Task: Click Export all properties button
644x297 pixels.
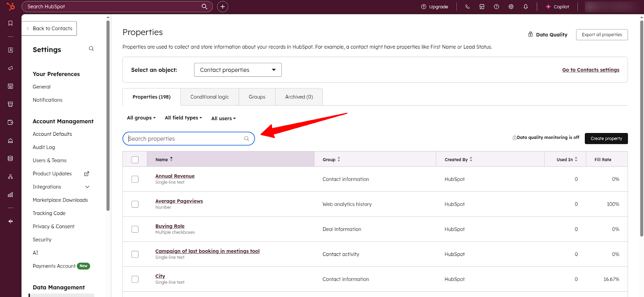Action: (x=602, y=35)
